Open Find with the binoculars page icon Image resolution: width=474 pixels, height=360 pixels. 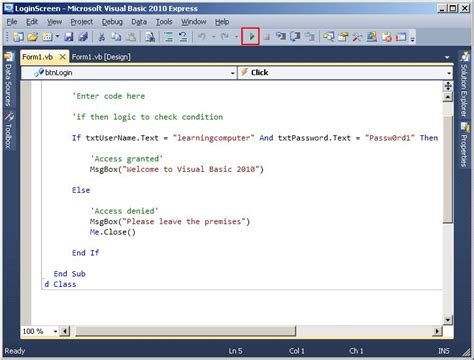tap(150, 36)
